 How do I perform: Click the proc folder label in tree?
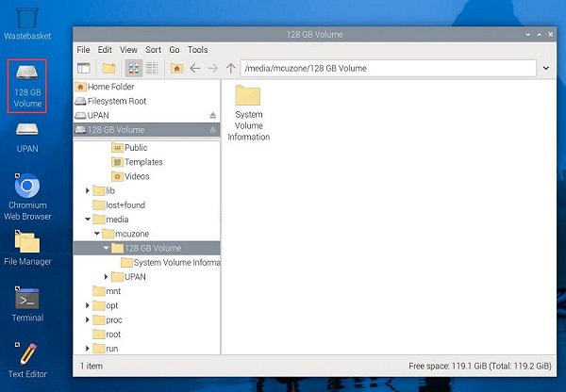pos(114,319)
